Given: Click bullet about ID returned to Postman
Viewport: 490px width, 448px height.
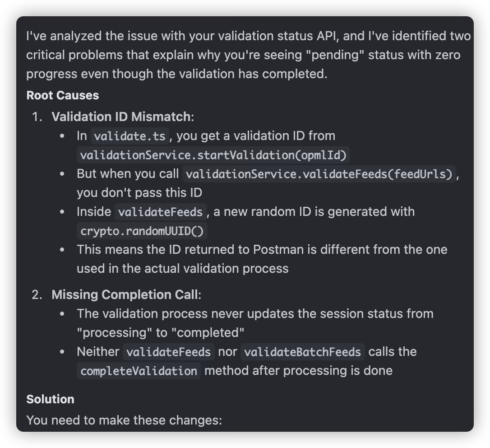Looking at the screenshot, I should (262, 259).
